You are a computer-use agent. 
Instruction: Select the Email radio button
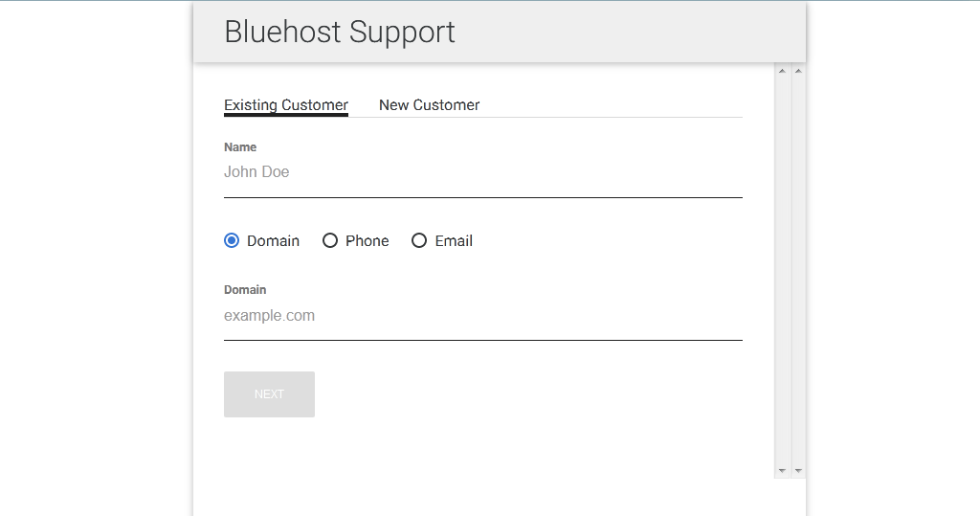click(419, 241)
